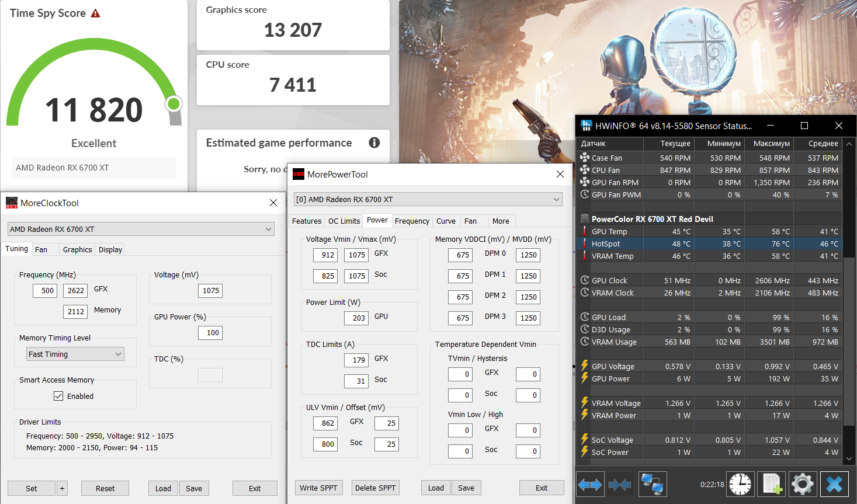The image size is (857, 504).
Task: Click the fan icon beside Case Fan
Action: point(585,158)
